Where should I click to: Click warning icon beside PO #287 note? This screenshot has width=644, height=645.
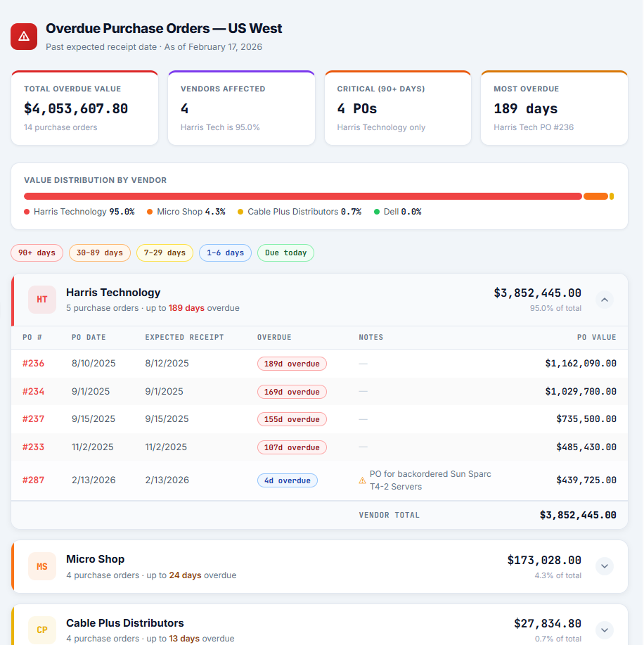[363, 480]
